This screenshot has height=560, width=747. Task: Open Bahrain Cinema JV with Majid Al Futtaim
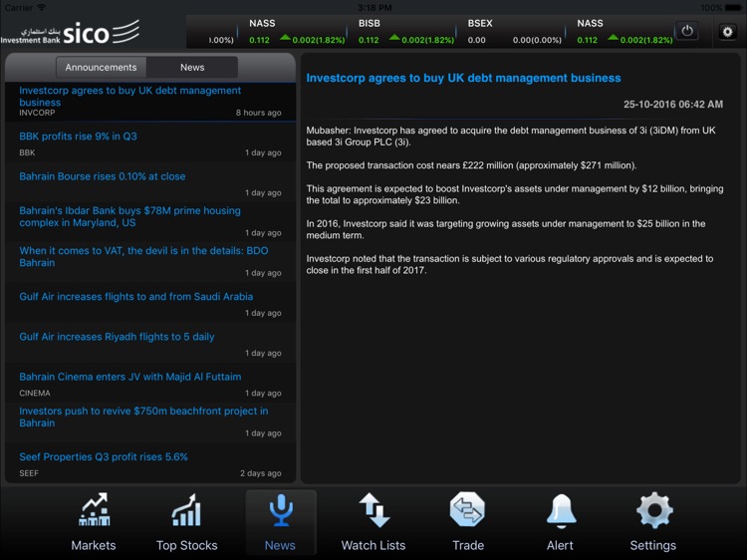(x=150, y=383)
